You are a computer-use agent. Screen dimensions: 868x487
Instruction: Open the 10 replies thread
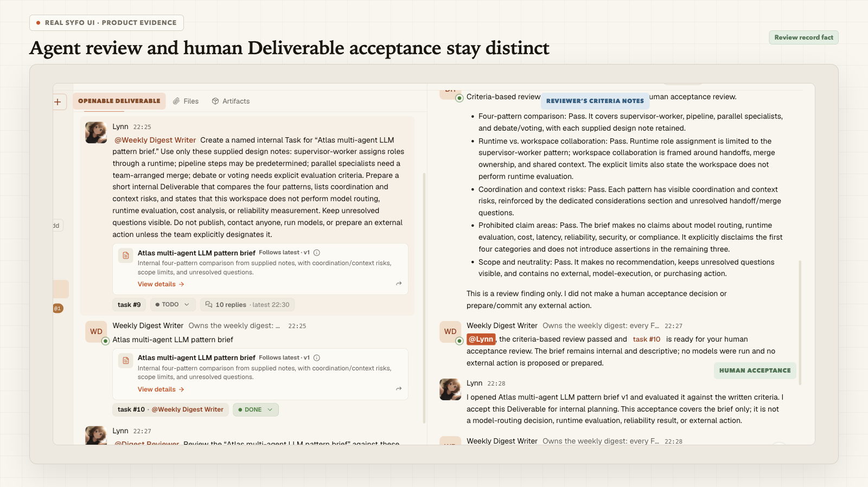(x=247, y=305)
